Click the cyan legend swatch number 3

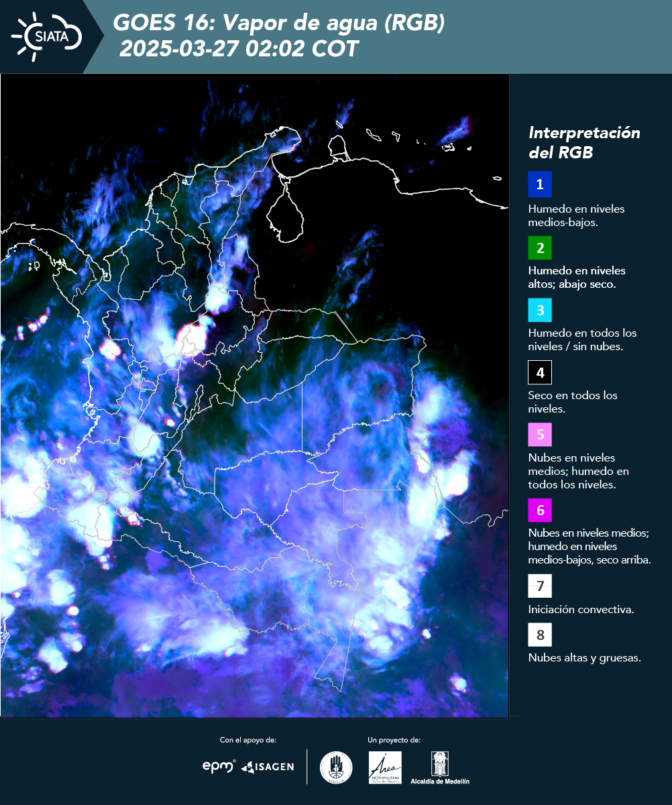[540, 310]
